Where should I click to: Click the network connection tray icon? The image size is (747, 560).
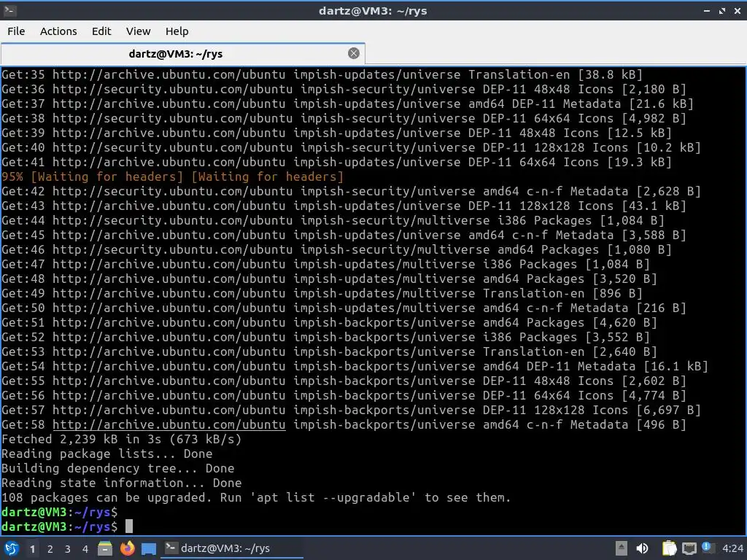point(689,549)
